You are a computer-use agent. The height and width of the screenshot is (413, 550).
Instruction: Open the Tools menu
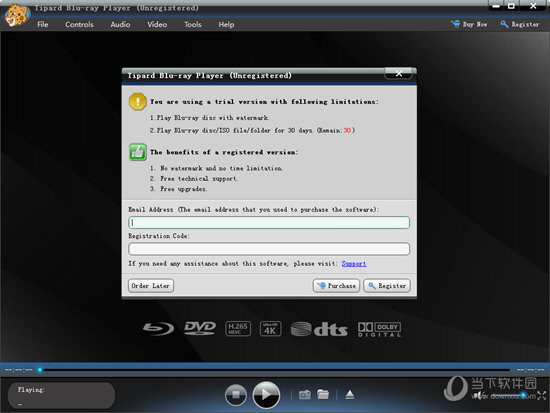pyautogui.click(x=193, y=25)
